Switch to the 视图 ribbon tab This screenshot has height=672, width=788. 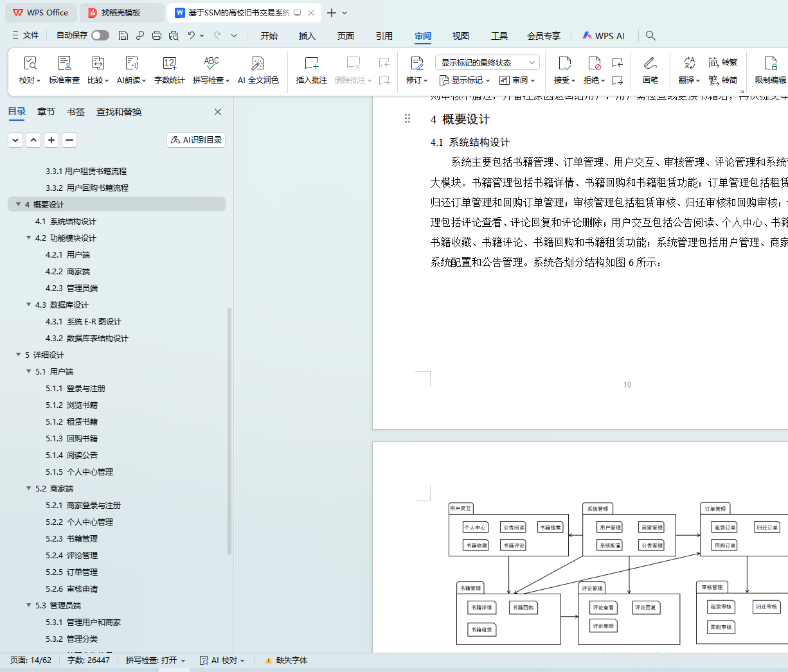click(x=460, y=36)
